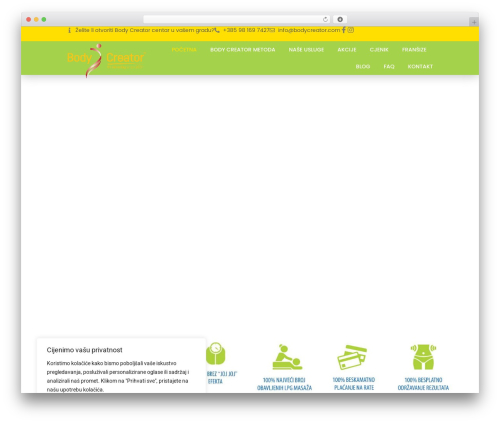Open the FRANŠIZE page
500x423 pixels.
[414, 50]
